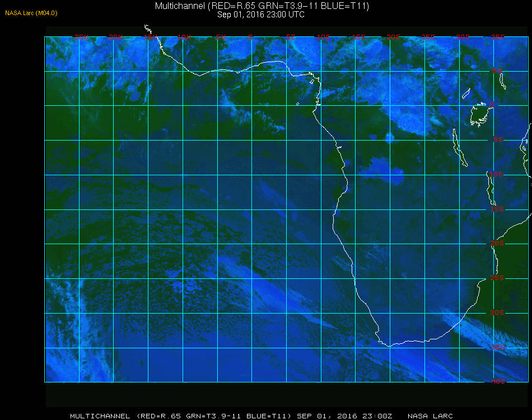This screenshot has height=420, width=532.
Task: Select the 15S latitude label
Action: [497, 209]
